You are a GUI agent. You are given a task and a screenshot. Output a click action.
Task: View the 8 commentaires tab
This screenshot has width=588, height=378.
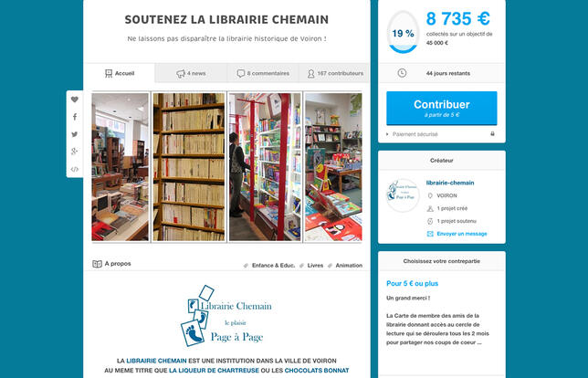pos(263,73)
